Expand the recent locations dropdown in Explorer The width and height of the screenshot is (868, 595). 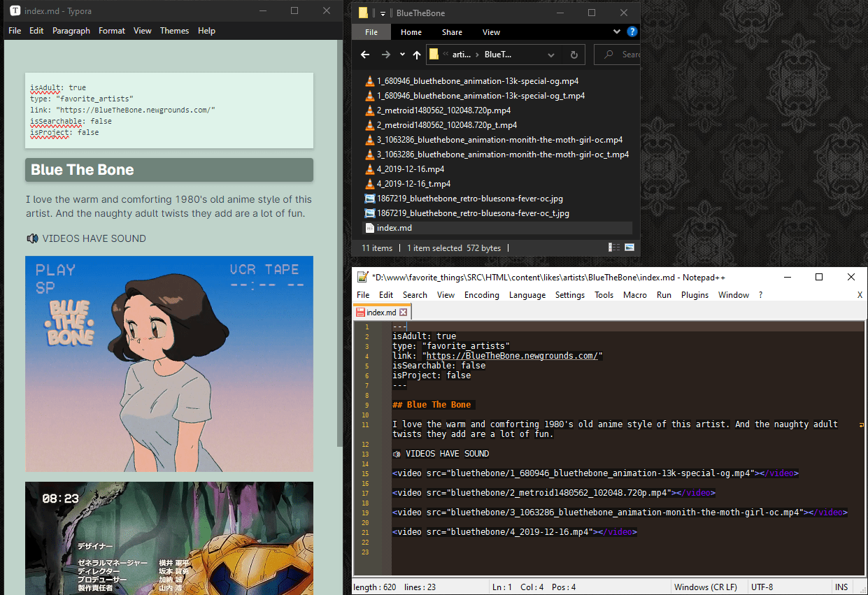(x=402, y=55)
